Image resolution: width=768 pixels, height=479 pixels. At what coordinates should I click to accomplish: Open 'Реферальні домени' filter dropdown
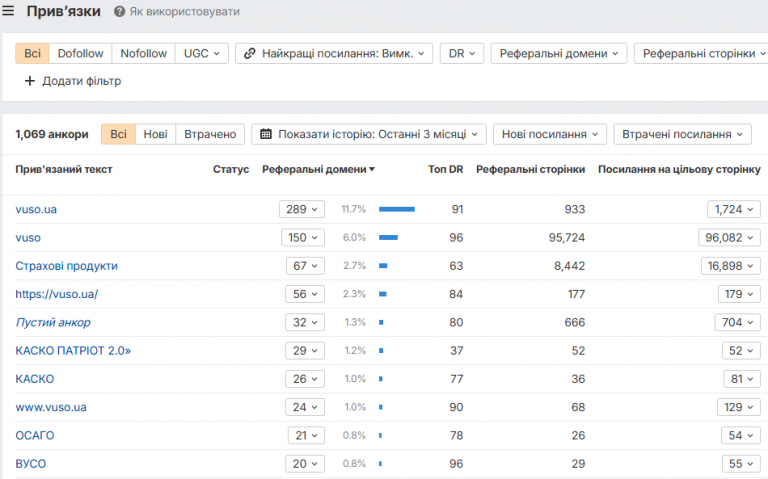pos(559,53)
